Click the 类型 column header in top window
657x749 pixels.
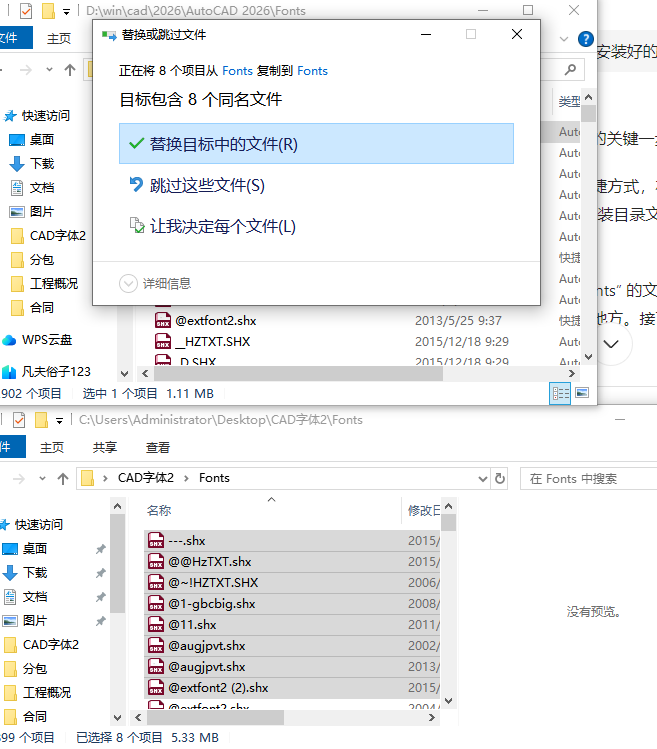[569, 101]
